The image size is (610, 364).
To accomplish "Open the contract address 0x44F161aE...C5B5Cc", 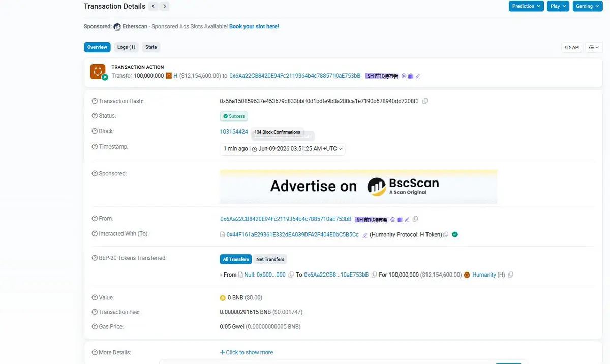I will pos(293,235).
